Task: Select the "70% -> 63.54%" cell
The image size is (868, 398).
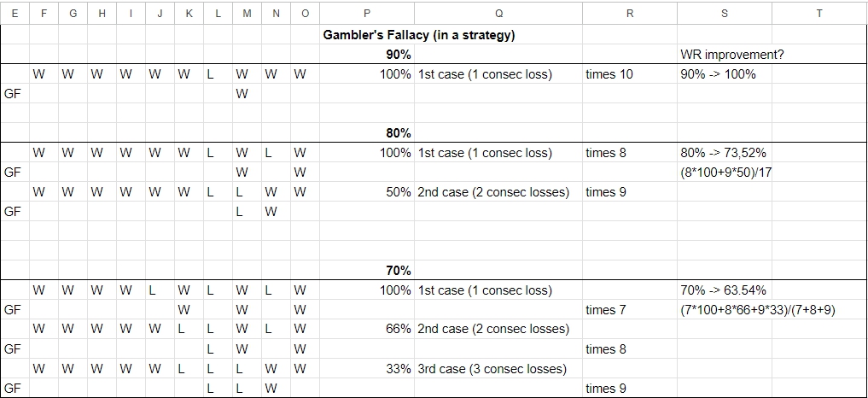Action: [723, 290]
